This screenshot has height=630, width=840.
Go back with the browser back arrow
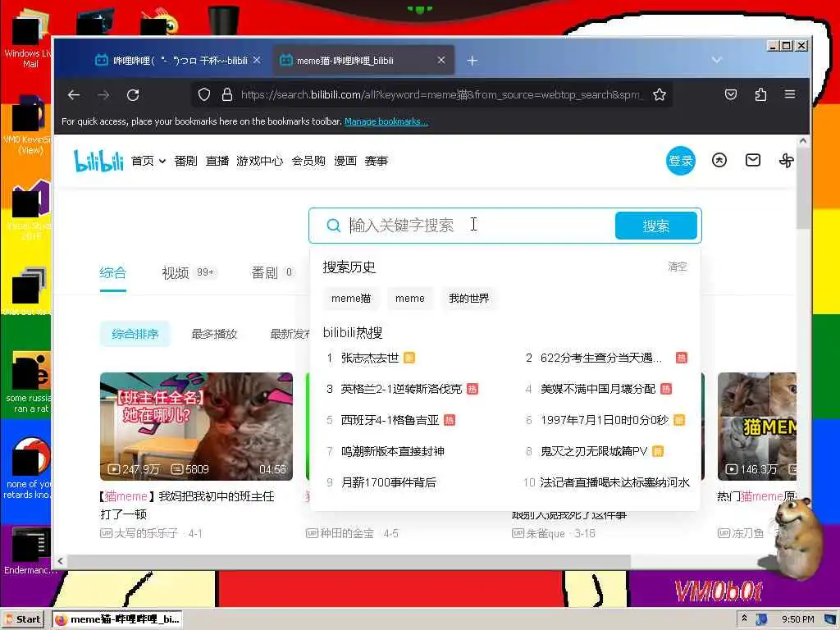pyautogui.click(x=74, y=95)
